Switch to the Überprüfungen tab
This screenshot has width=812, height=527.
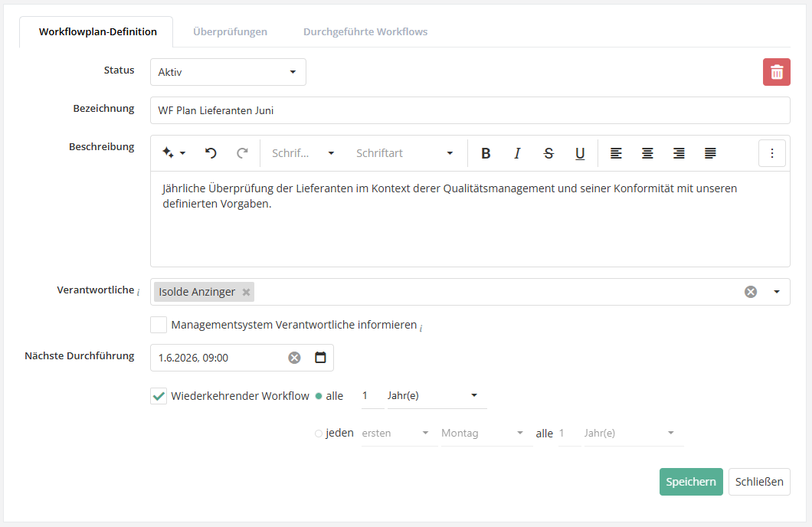pyautogui.click(x=230, y=32)
